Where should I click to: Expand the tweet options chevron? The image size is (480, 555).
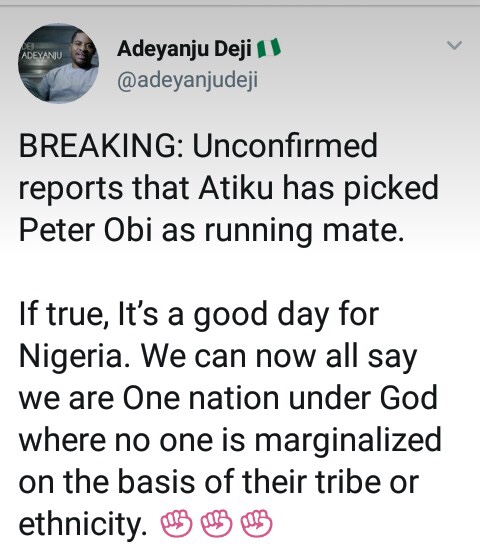pyautogui.click(x=454, y=45)
